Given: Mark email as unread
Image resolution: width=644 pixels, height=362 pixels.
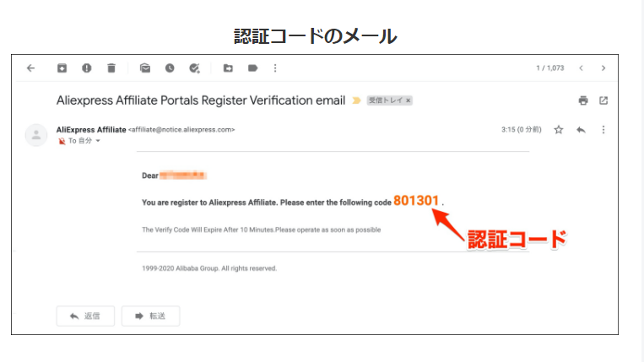Looking at the screenshot, I should pos(145,68).
